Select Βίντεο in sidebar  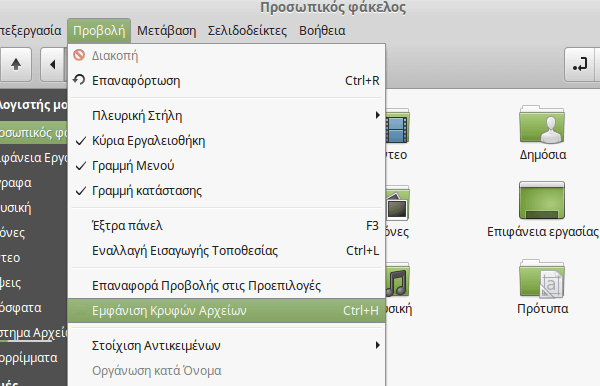pyautogui.click(x=34, y=257)
